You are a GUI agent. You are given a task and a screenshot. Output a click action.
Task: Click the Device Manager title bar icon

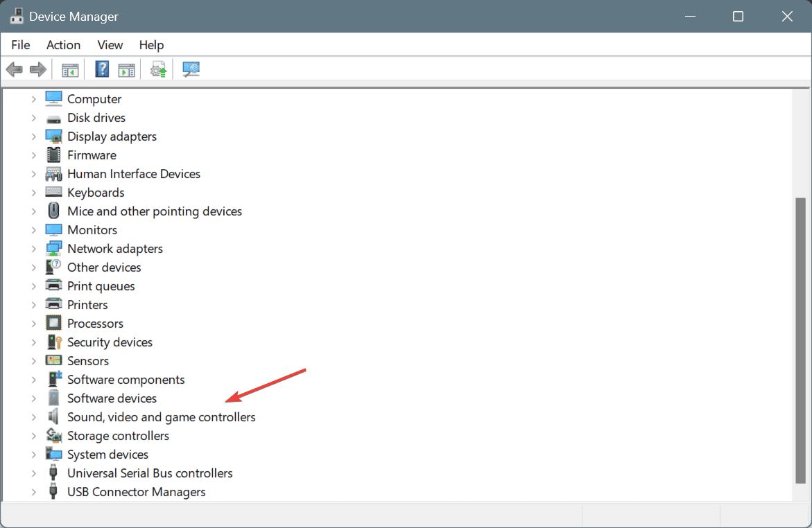(x=17, y=16)
